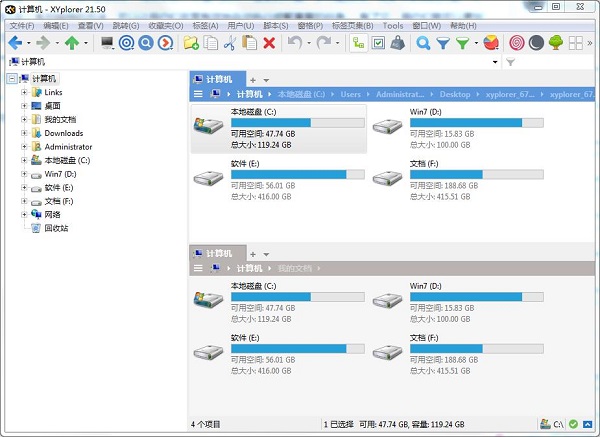This screenshot has height=437, width=600.
Task: Click the weight icon in toolbar
Action: tap(398, 43)
